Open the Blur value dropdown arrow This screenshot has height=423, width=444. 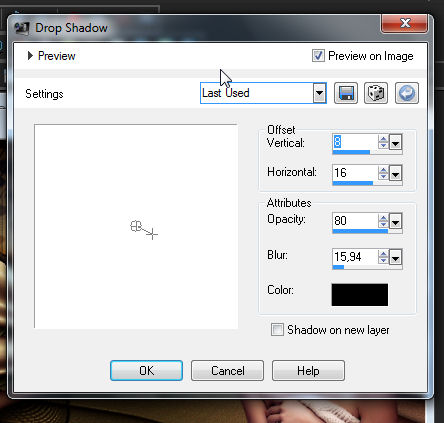[395, 257]
